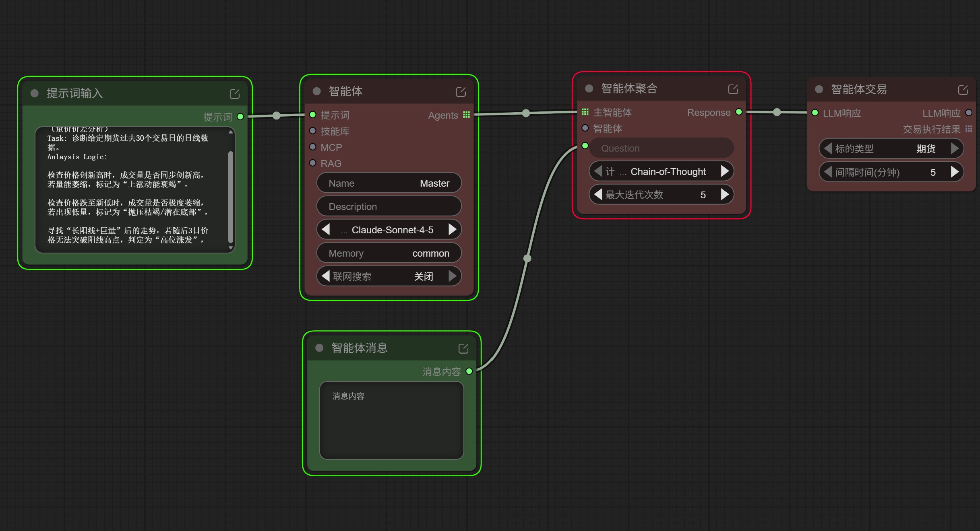Image resolution: width=980 pixels, height=531 pixels.
Task: Click the Description input field
Action: (389, 206)
